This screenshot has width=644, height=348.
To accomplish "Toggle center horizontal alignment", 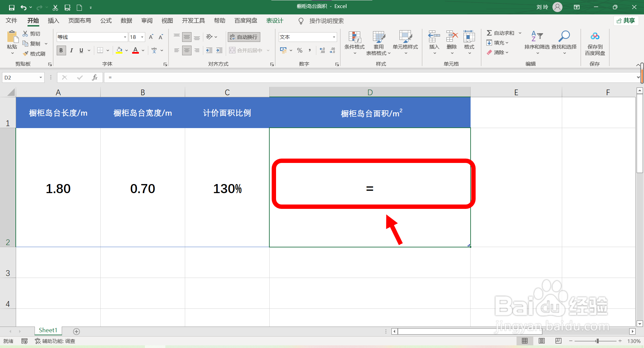I will [x=187, y=50].
